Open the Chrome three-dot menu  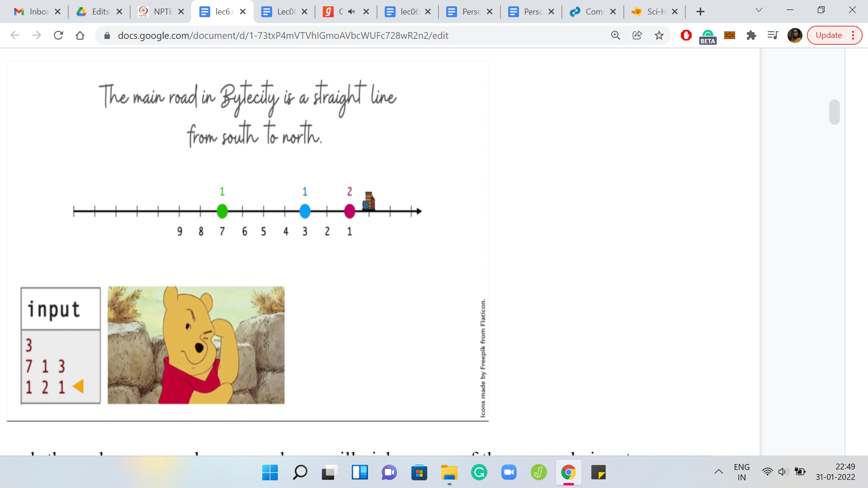click(x=853, y=35)
